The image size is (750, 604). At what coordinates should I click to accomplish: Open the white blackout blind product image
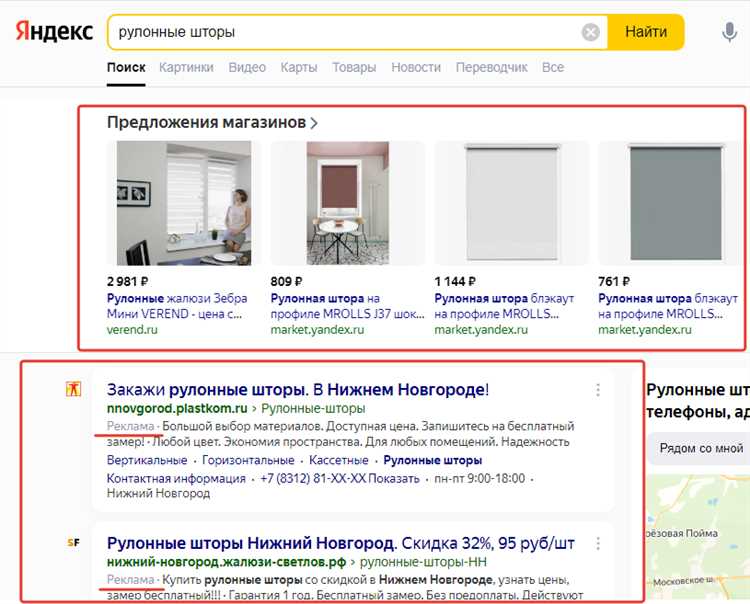(511, 203)
